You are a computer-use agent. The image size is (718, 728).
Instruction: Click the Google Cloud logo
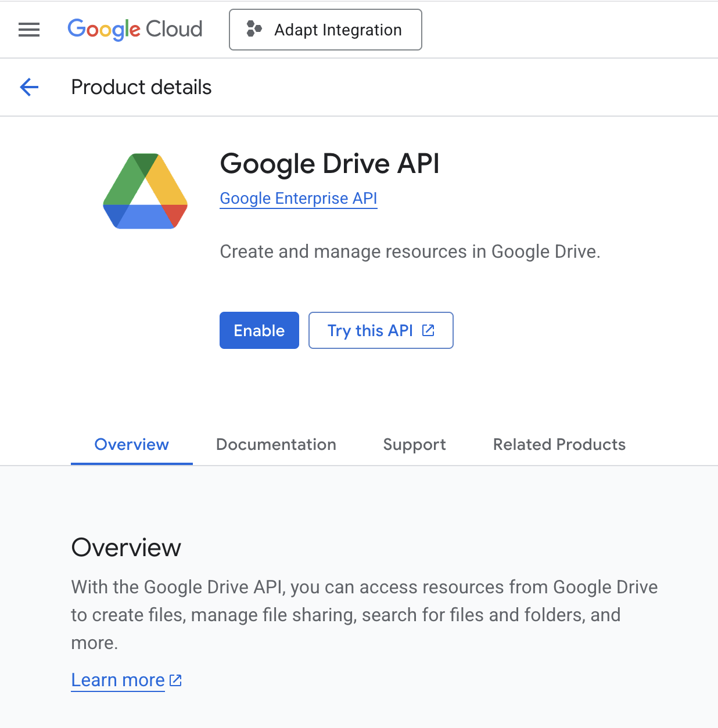135,30
